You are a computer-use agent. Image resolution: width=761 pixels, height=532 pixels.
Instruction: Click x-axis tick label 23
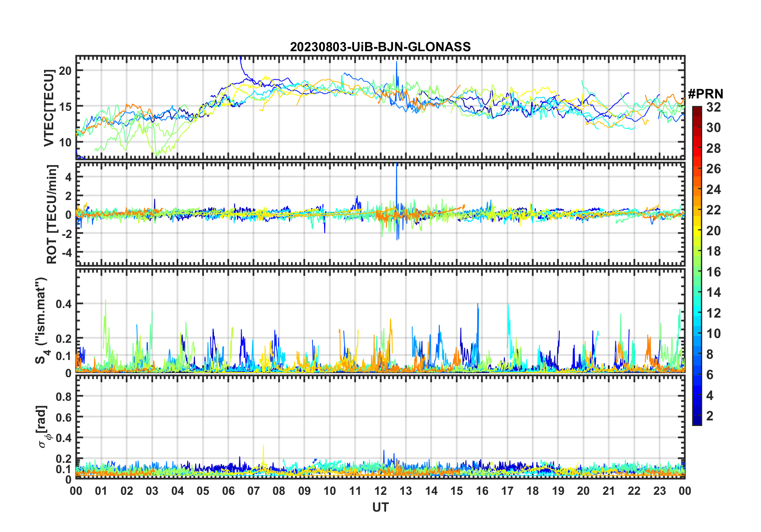(659, 491)
